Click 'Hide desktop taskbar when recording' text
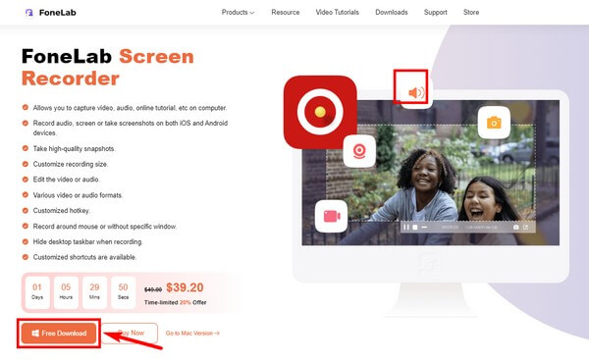 coord(87,241)
